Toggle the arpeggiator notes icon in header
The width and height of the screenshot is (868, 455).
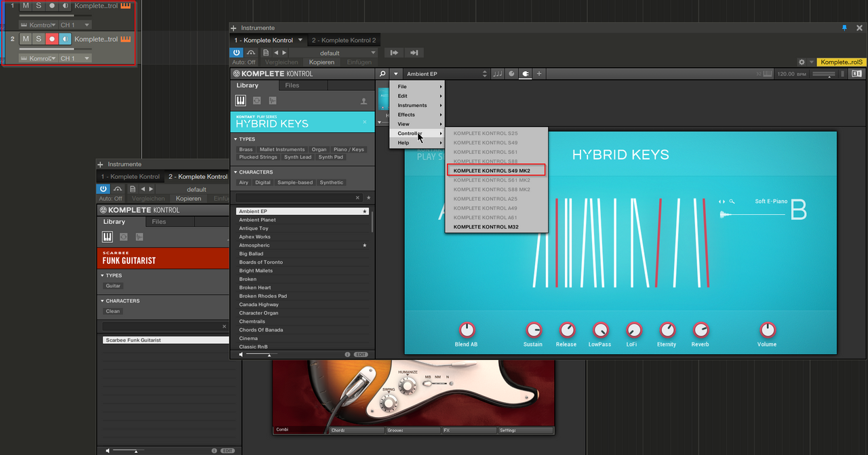(x=498, y=74)
